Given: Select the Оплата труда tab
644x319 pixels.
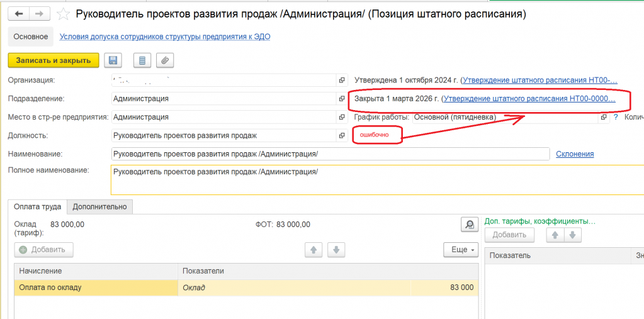Looking at the screenshot, I should (38, 206).
